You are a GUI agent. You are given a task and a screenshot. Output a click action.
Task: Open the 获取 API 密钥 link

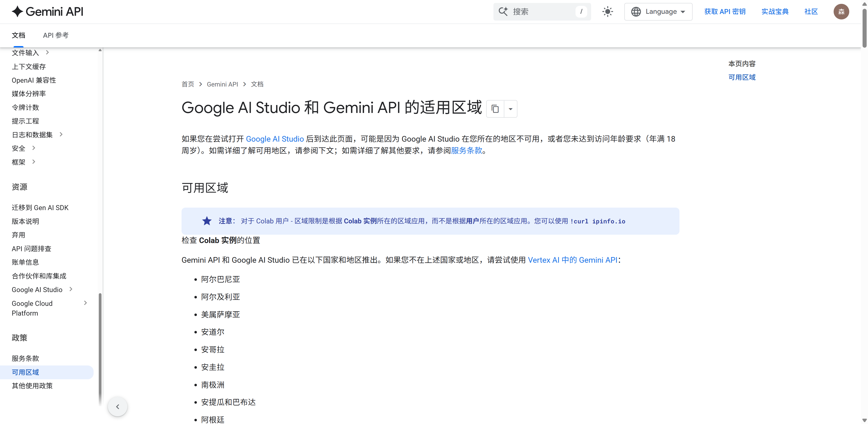pos(725,12)
